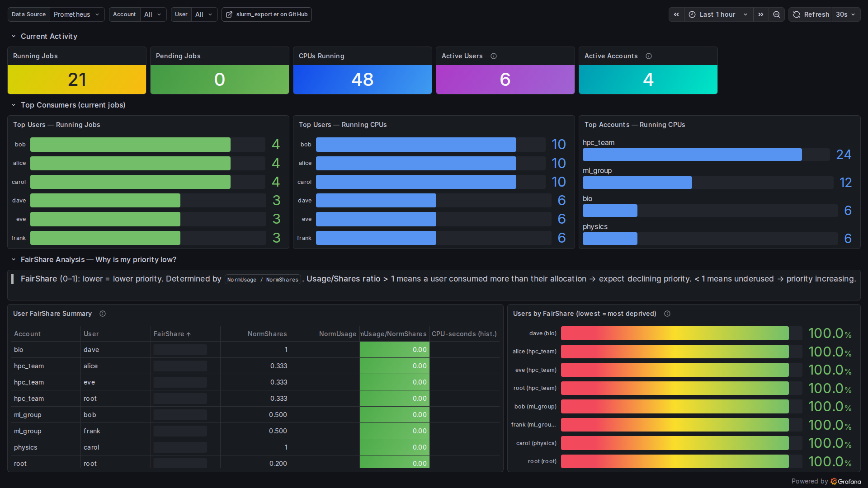This screenshot has width=868, height=488.
Task: Click the Pending Jobs panel title
Action: (x=178, y=56)
